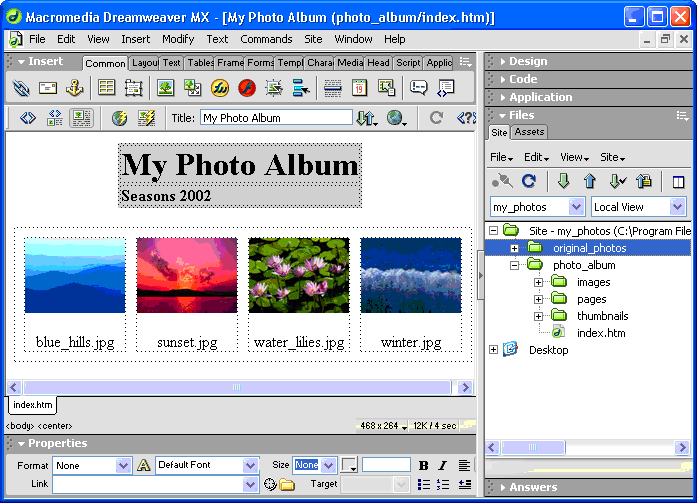Connect to remote host in Files panel
The width and height of the screenshot is (697, 503).
pos(502,181)
